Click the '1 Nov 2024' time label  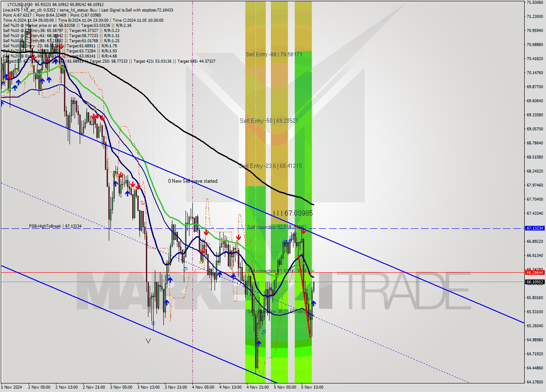click(12, 387)
